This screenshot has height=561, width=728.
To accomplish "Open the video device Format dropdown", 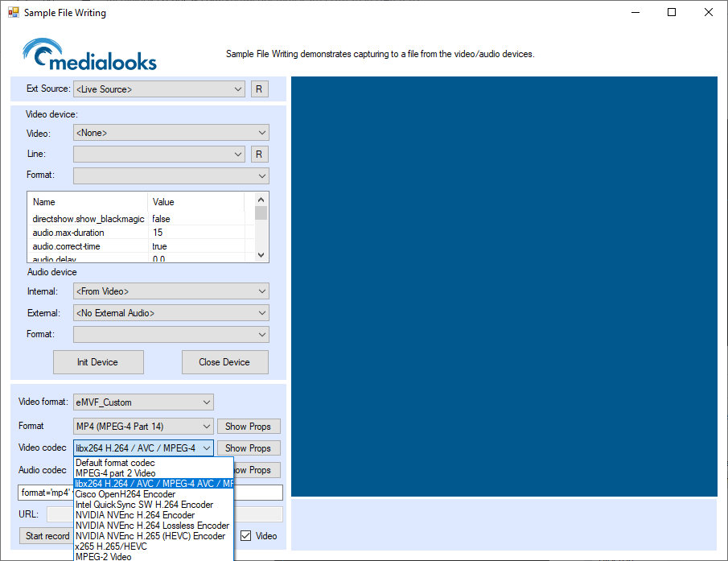I will click(171, 176).
